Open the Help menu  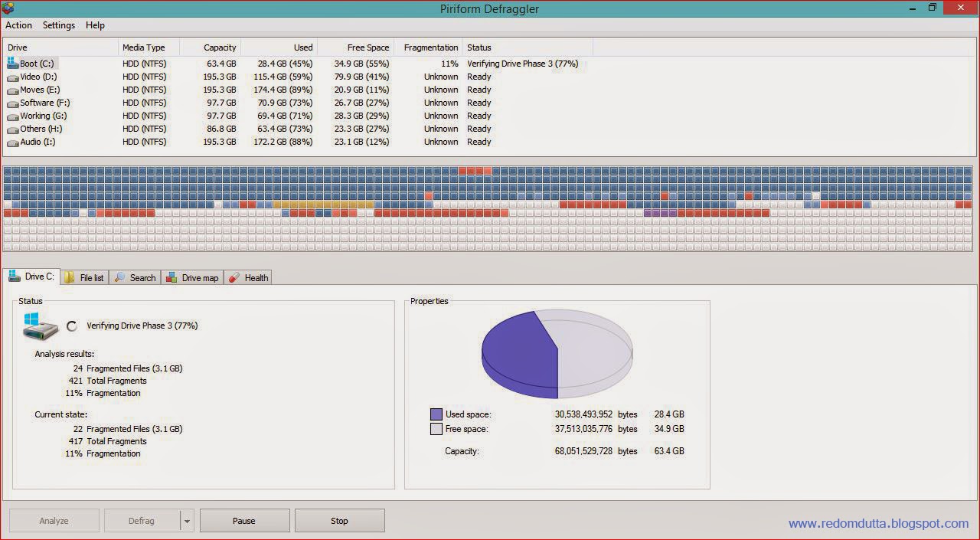(x=95, y=25)
